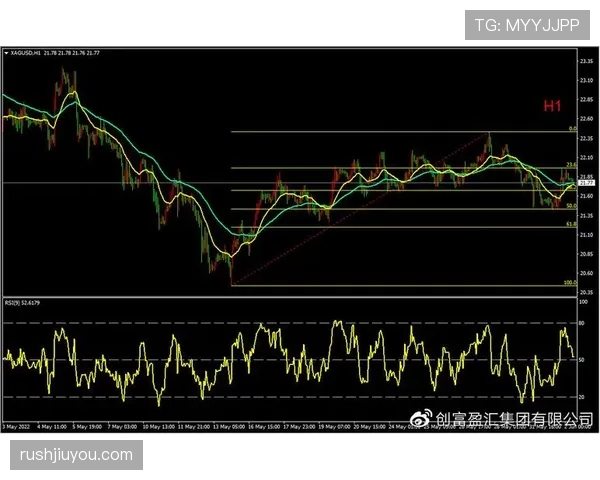
Task: Click the 22.10 price scale label
Action: (586, 157)
